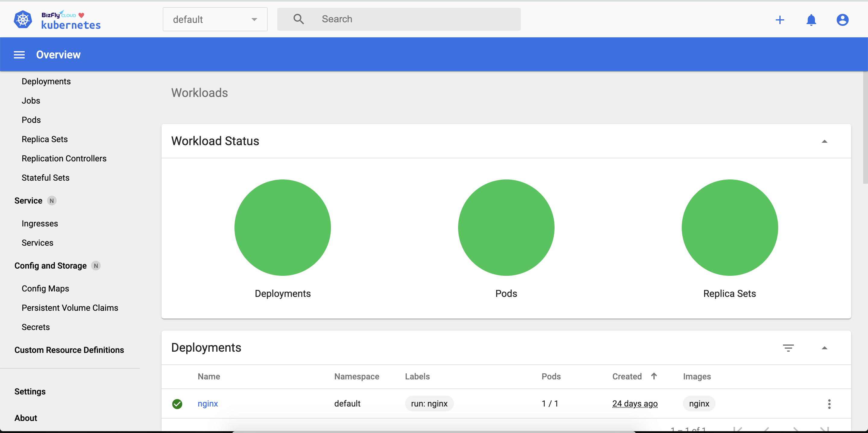Collapse the Deployments card

825,348
